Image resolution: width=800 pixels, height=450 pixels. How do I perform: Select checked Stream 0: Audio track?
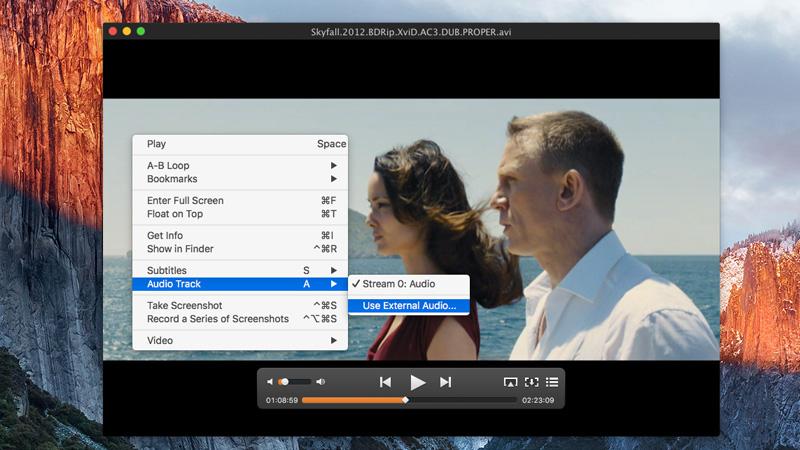tap(409, 284)
